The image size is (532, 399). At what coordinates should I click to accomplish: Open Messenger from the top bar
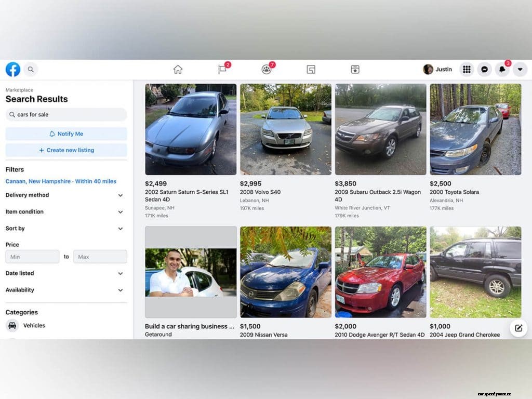click(x=484, y=69)
